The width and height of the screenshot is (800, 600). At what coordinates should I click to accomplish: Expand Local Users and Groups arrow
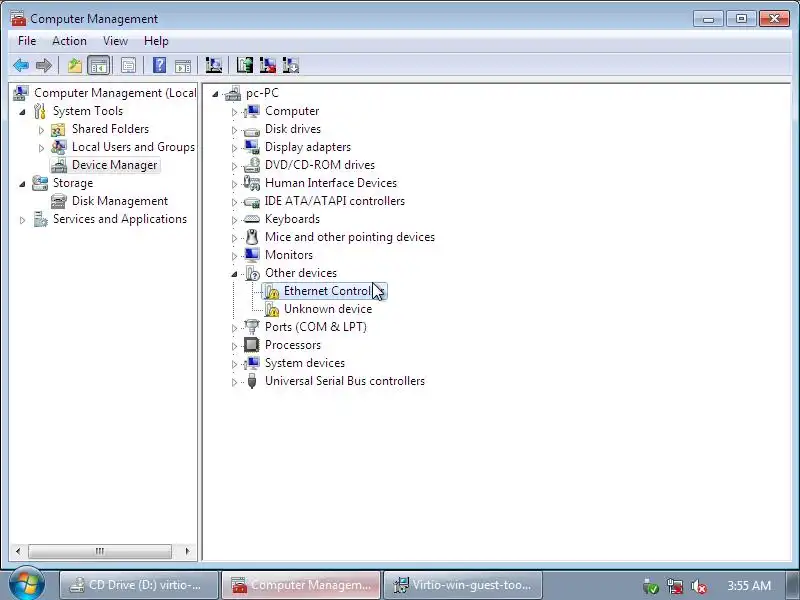(41, 148)
